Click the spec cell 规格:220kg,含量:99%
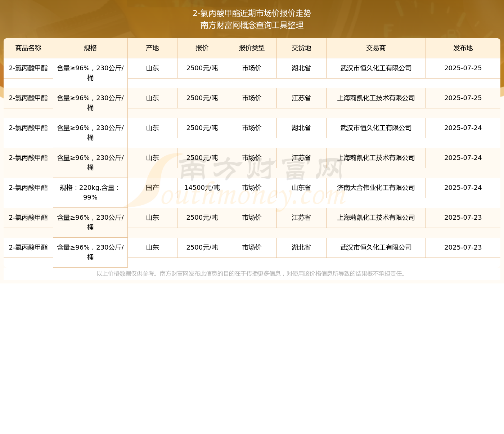 point(90,193)
